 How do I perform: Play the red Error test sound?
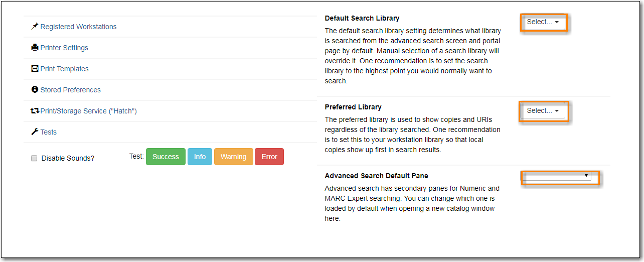269,157
